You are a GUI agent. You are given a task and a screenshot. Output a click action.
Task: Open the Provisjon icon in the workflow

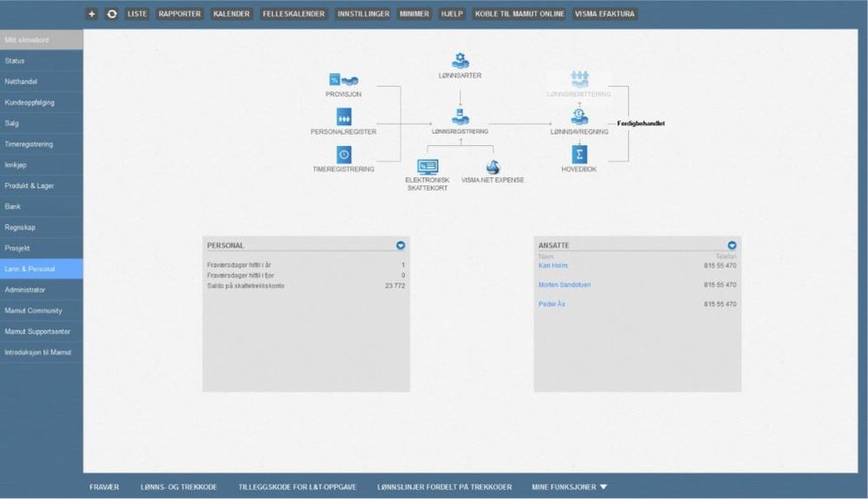(x=344, y=80)
